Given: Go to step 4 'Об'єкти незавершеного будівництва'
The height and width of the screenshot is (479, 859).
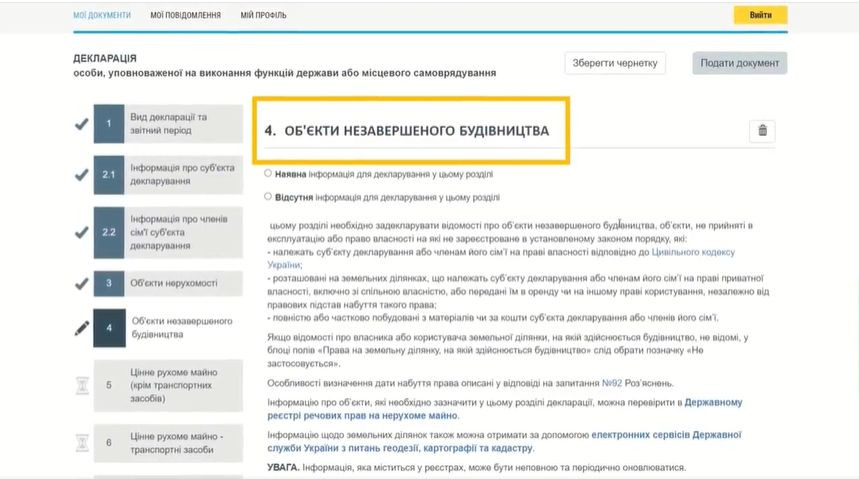Looking at the screenshot, I should click(x=168, y=328).
